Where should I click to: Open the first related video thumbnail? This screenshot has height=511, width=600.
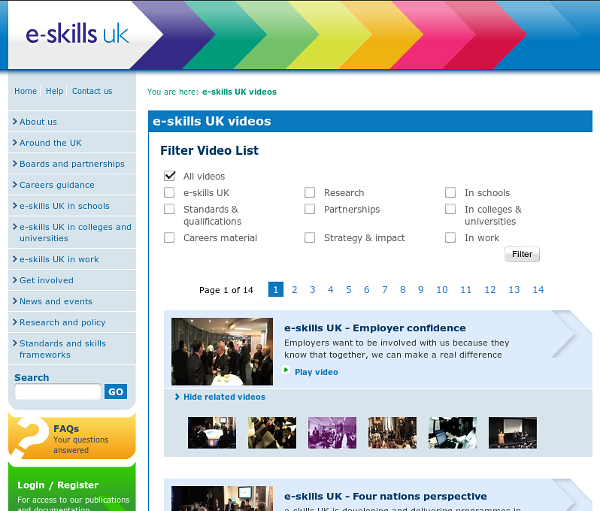coord(212,433)
